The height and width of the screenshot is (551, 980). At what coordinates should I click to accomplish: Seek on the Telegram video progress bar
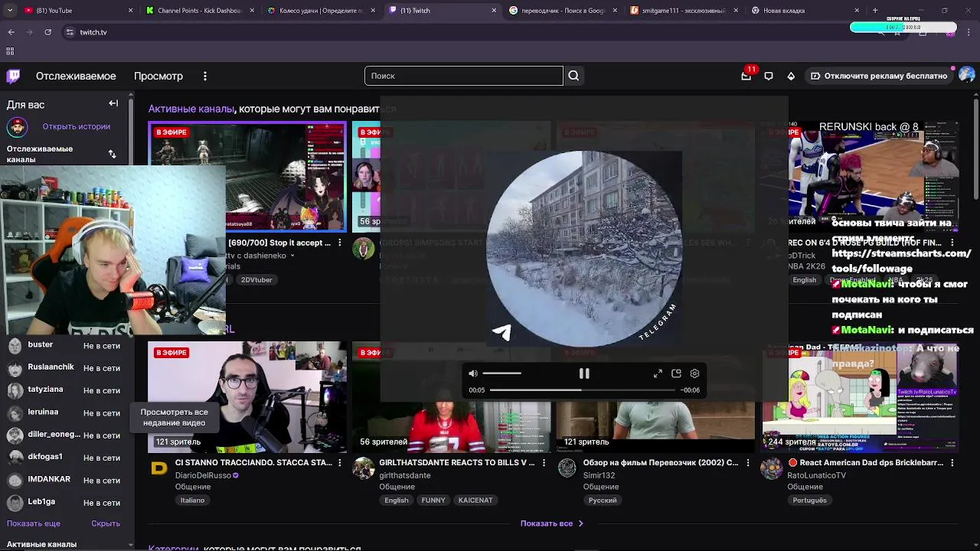coord(583,390)
